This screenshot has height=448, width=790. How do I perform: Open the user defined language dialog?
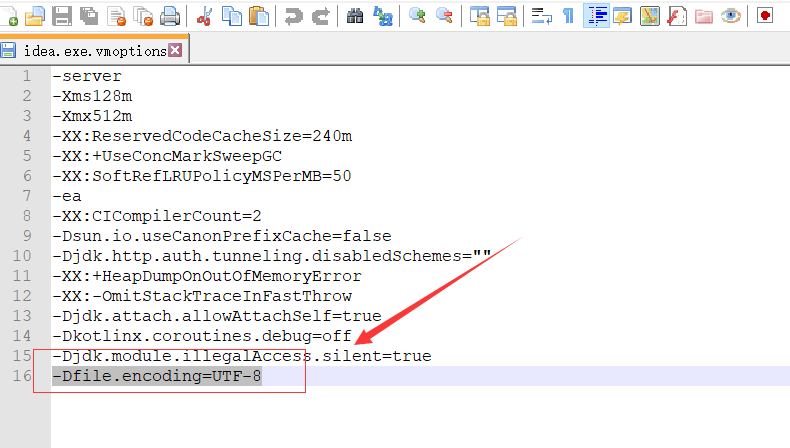click(x=623, y=16)
